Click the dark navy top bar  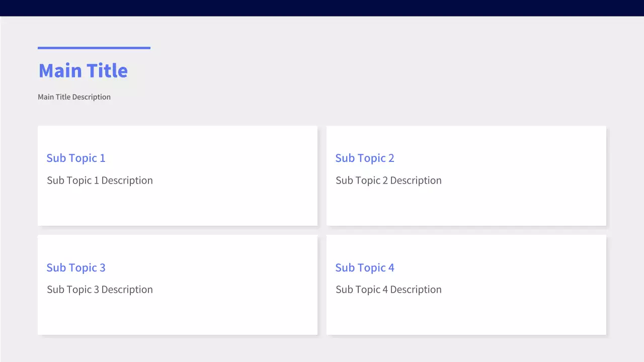pos(322,8)
